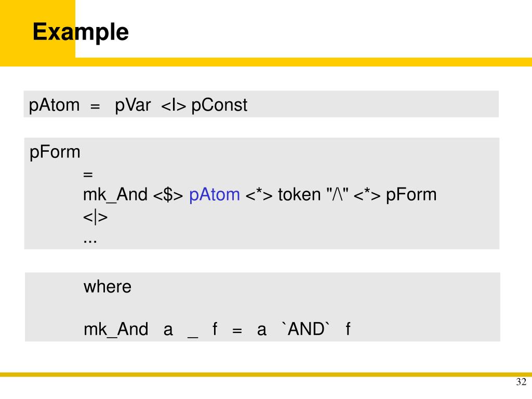
Task: Select the blue pAtom text
Action: click(215, 195)
